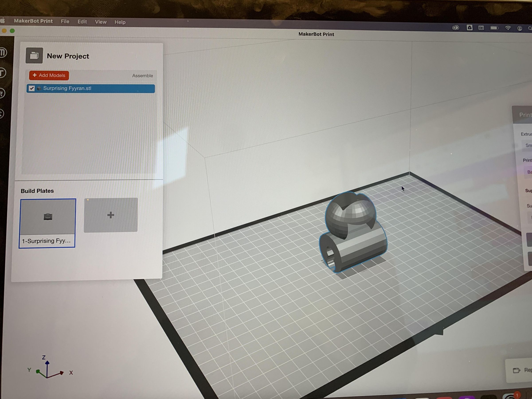Screen dimensions: 532x399
Task: Click the project folder icon beside New Project
Action: [34, 56]
